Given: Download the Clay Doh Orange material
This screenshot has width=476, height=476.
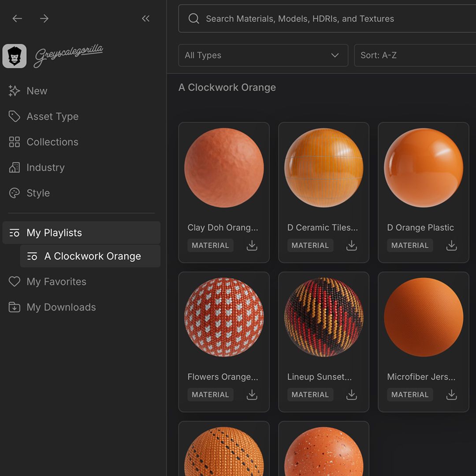Looking at the screenshot, I should tap(252, 245).
